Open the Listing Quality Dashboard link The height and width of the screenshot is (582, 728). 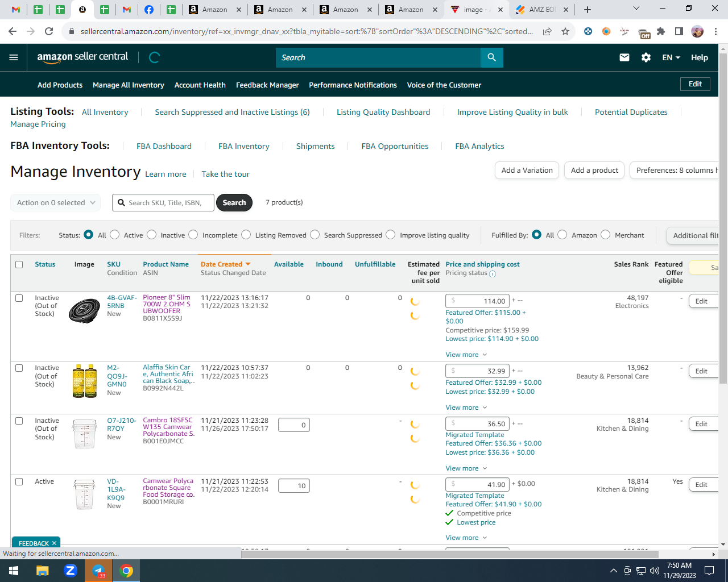[x=383, y=112]
